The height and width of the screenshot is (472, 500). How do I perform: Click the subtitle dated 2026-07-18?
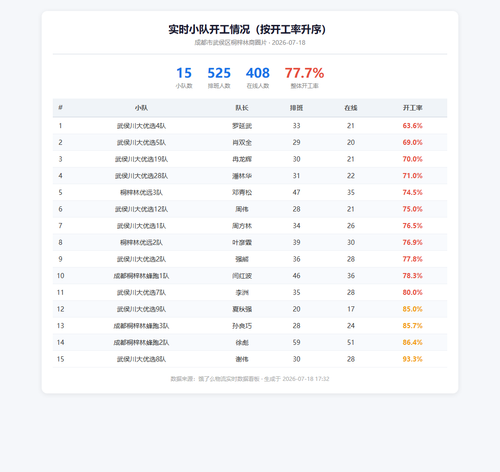tap(250, 43)
